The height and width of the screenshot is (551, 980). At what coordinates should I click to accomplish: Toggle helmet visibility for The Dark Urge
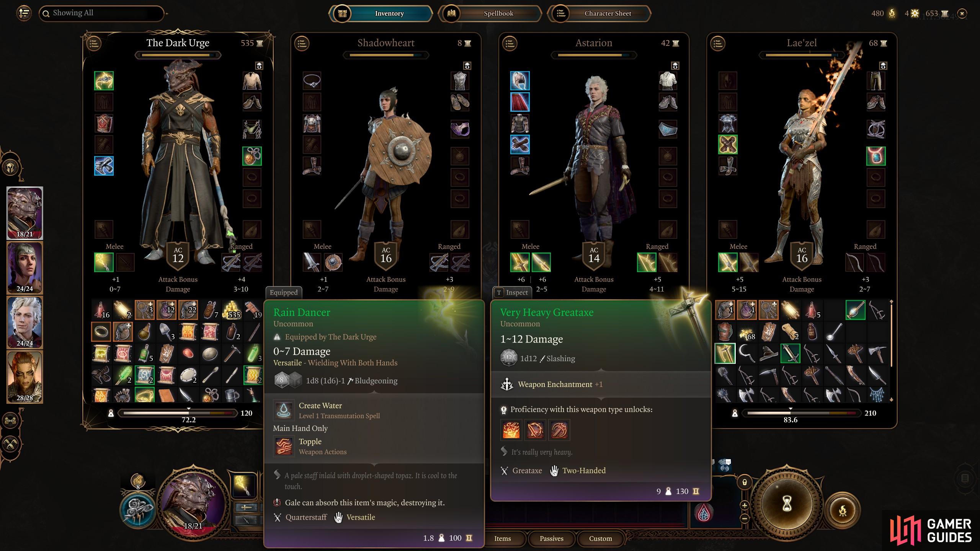coord(259,66)
